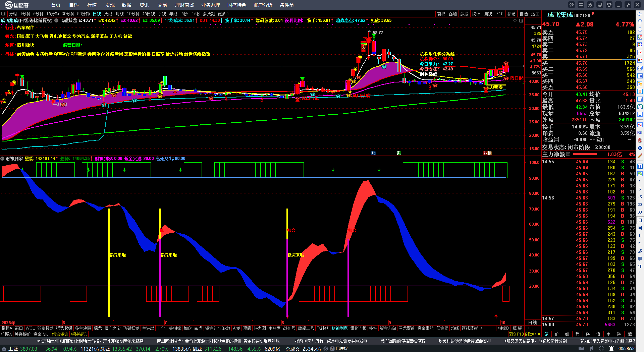Click the 画线 drawing button
The width and height of the screenshot is (644, 352).
[488, 14]
